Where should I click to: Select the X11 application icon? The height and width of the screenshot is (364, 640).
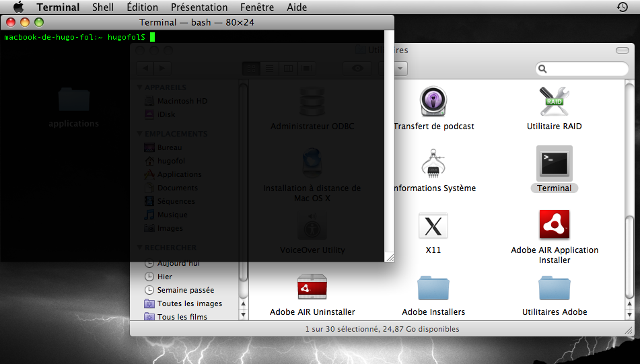pyautogui.click(x=433, y=225)
